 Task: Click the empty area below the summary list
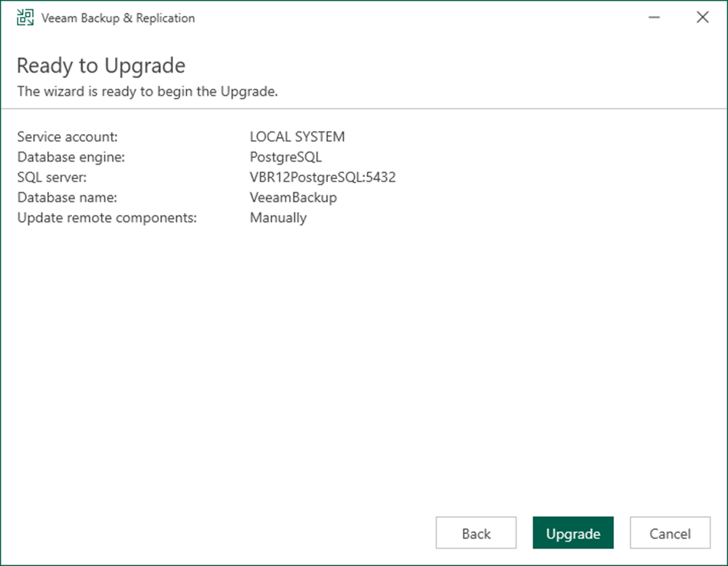click(x=364, y=360)
